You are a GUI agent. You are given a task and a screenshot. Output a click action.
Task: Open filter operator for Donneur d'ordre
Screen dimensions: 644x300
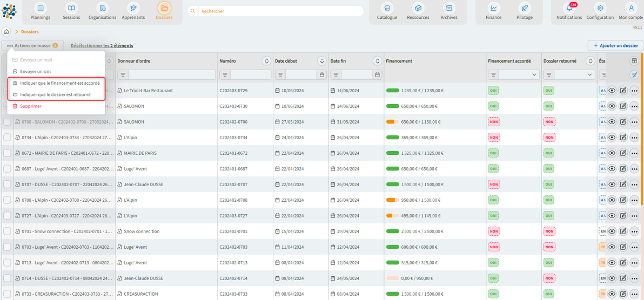[123, 74]
